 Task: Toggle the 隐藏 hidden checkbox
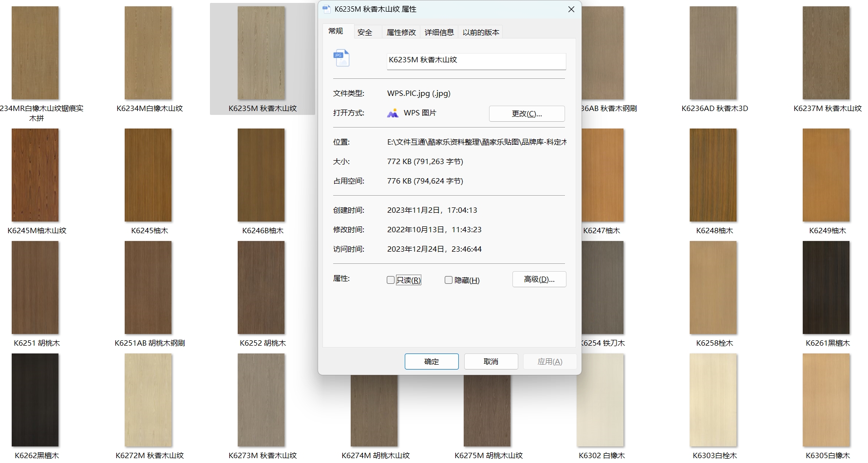coord(449,280)
